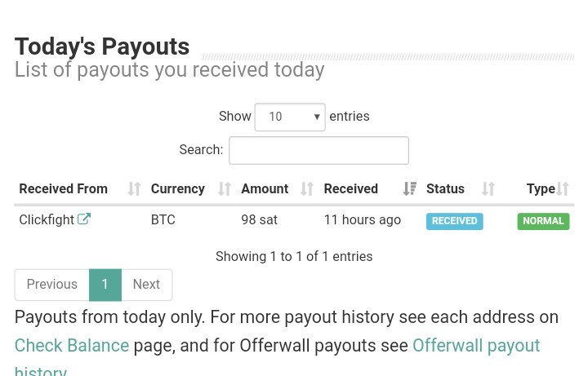This screenshot has width=588, height=376.
Task: Open Offerwall payout history link
Action: pos(476,345)
